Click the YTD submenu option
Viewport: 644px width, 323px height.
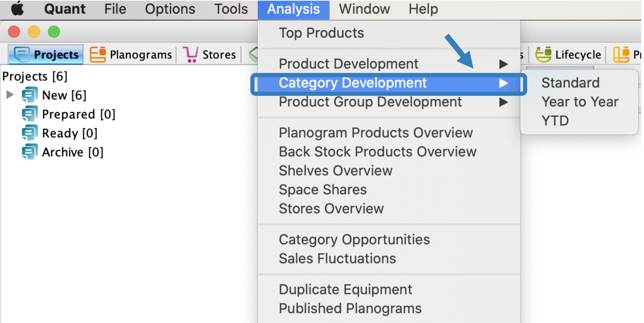pyautogui.click(x=555, y=121)
